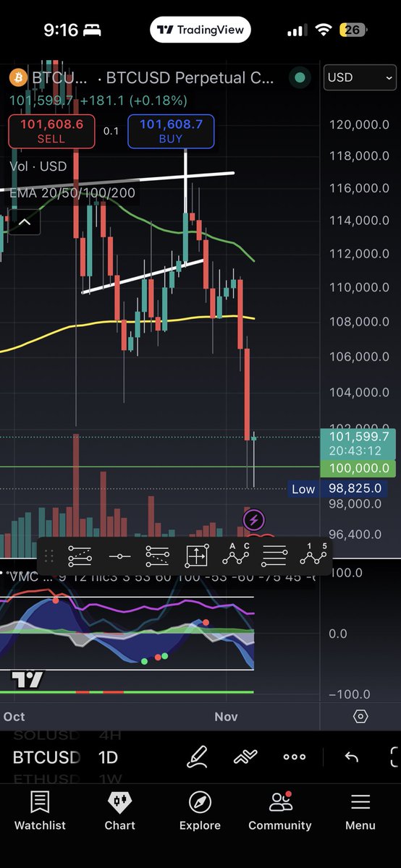Tap the Wi-Fi status icon
This screenshot has width=401, height=868.
(324, 30)
